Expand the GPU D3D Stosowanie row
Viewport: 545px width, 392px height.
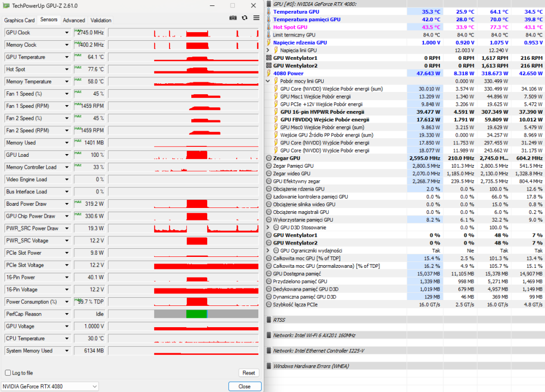[x=268, y=228]
